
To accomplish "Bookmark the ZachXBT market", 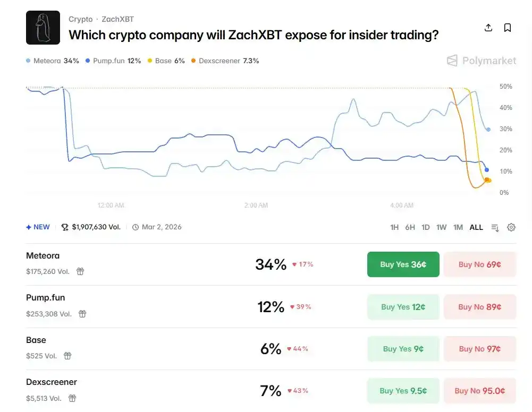I will [x=508, y=27].
